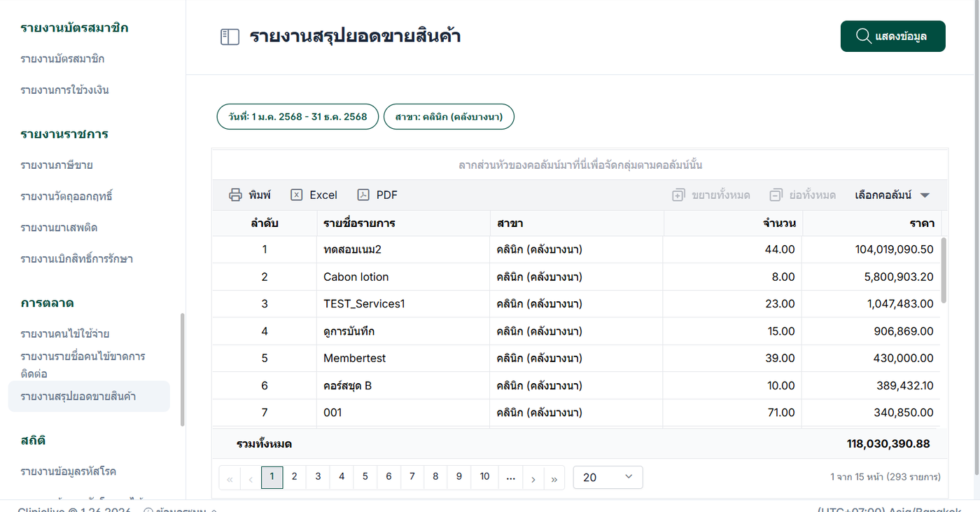Click the แสดงข้อมูล search button
This screenshot has width=980, height=512.
(892, 36)
